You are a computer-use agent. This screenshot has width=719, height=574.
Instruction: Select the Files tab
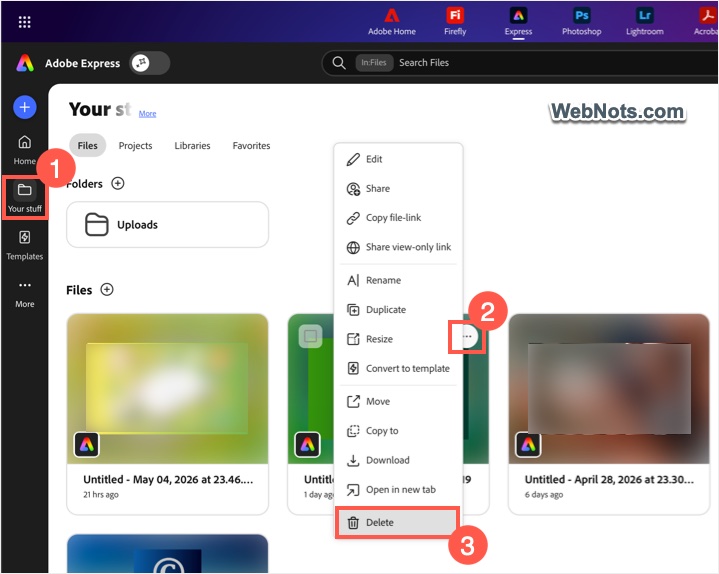[87, 145]
